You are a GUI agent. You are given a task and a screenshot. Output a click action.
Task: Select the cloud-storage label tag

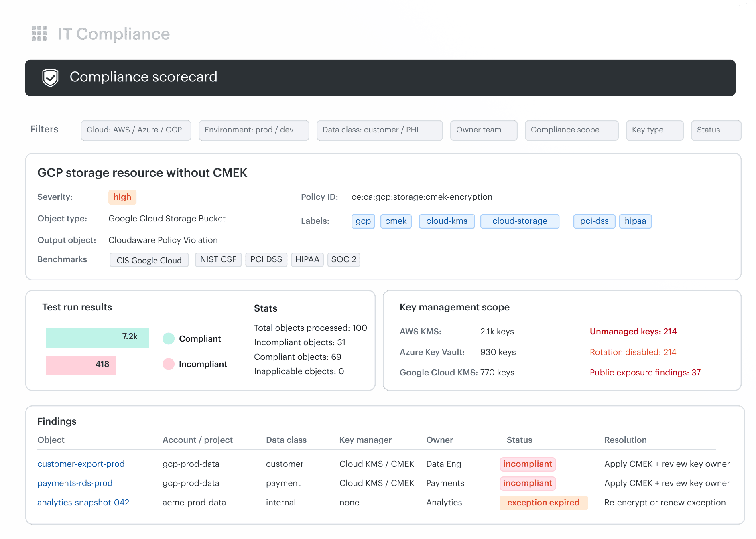coord(520,221)
